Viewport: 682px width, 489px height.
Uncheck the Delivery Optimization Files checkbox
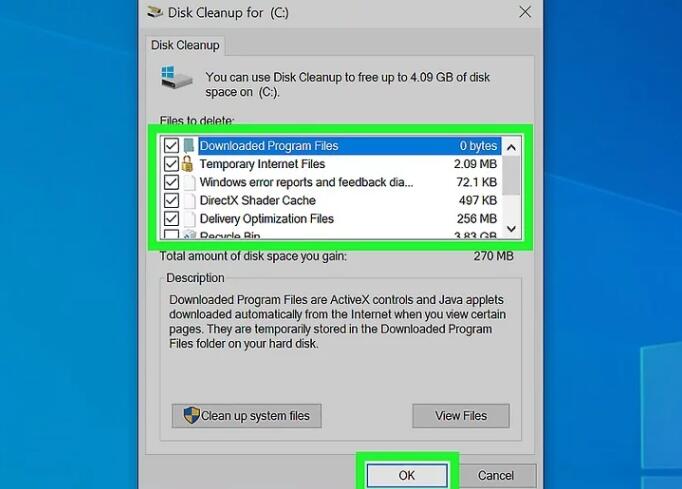[171, 219]
